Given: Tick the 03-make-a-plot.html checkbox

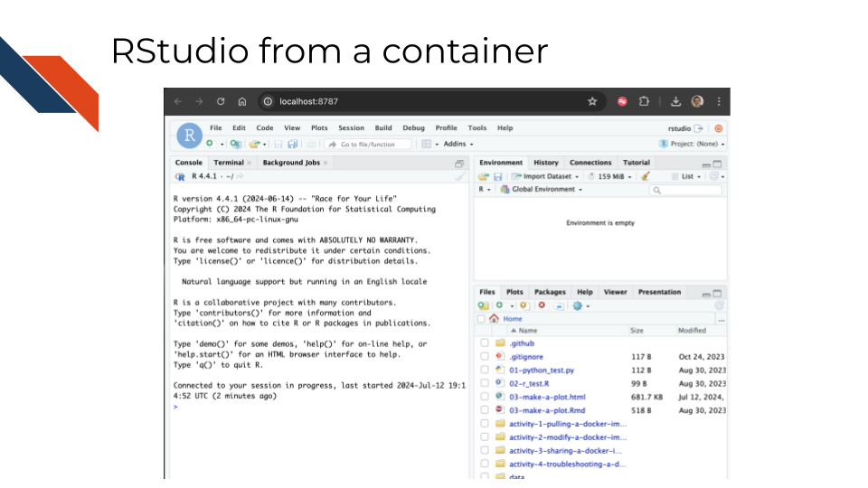Looking at the screenshot, I should [485, 397].
